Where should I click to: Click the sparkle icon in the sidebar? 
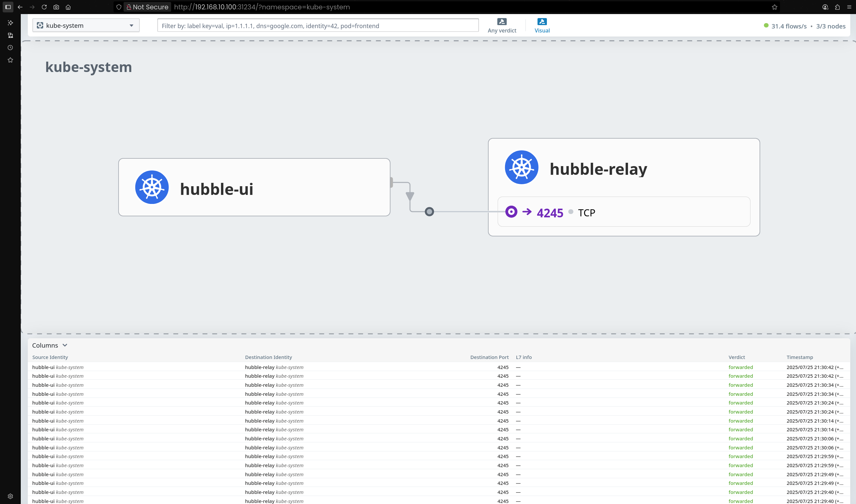[10, 23]
